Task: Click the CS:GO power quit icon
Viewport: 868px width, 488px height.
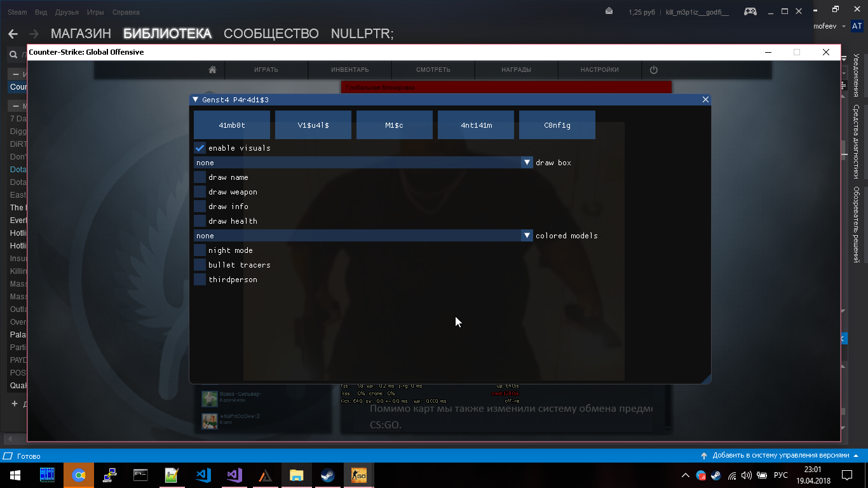Action: coord(653,70)
